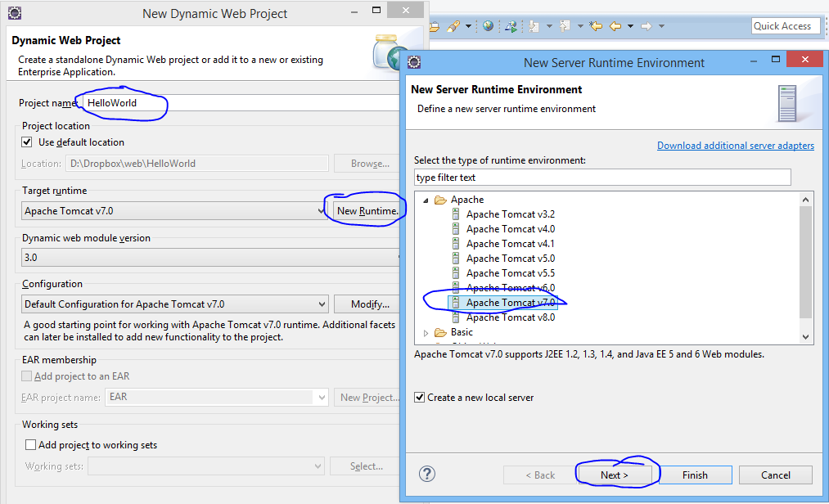Click the New Runtime button
This screenshot has height=504, width=829.
coord(367,211)
